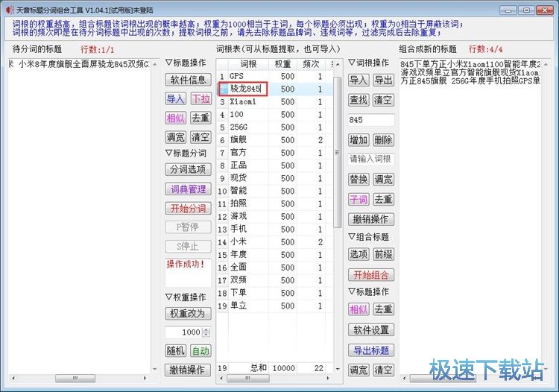This screenshot has height=392, width=559.
Task: Collapse the ▽词根操作 section header
Action: (x=368, y=63)
